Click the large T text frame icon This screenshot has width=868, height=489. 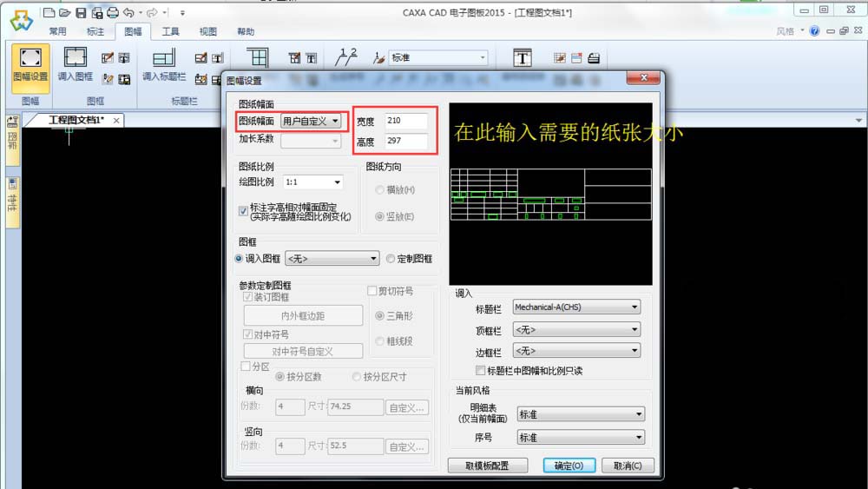(522, 57)
